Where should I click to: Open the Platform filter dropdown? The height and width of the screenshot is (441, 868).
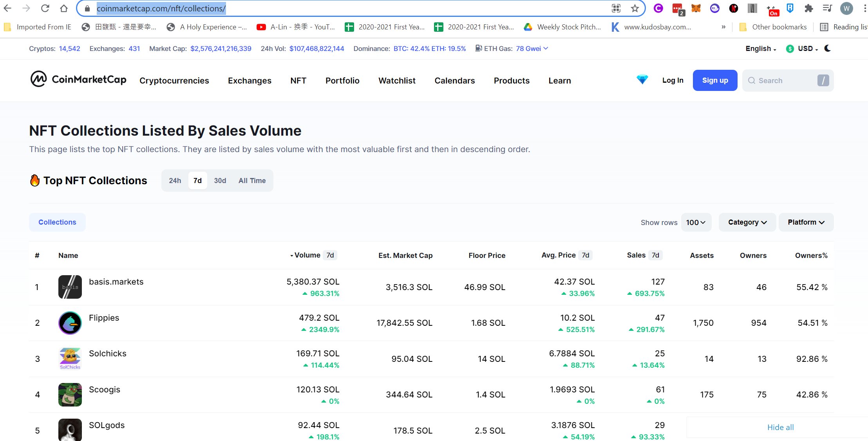point(806,222)
